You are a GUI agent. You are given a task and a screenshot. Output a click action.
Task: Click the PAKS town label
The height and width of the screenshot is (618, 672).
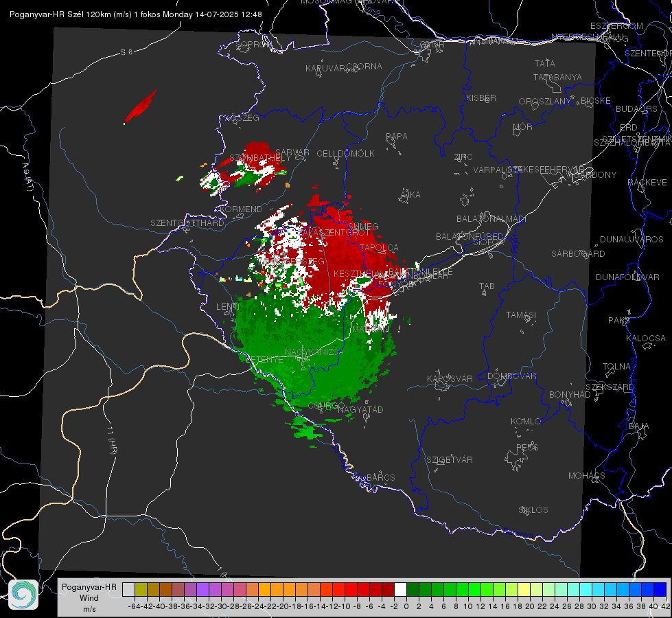coord(619,321)
